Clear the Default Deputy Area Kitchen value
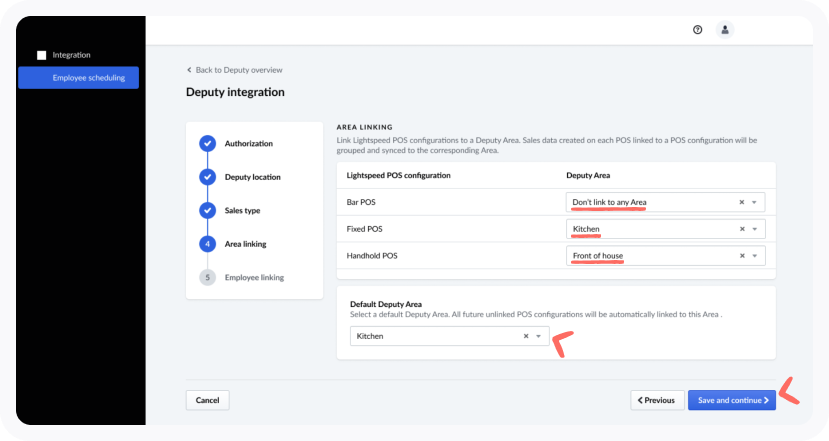 (526, 336)
